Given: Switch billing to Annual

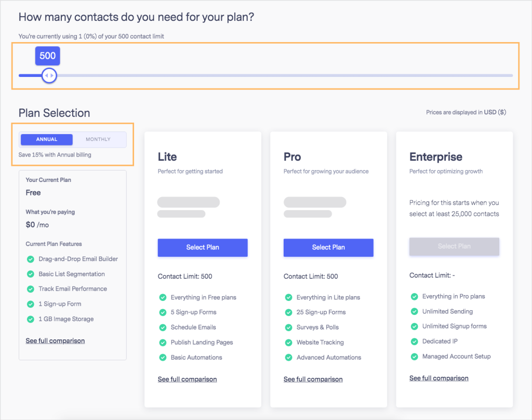Looking at the screenshot, I should (46, 139).
